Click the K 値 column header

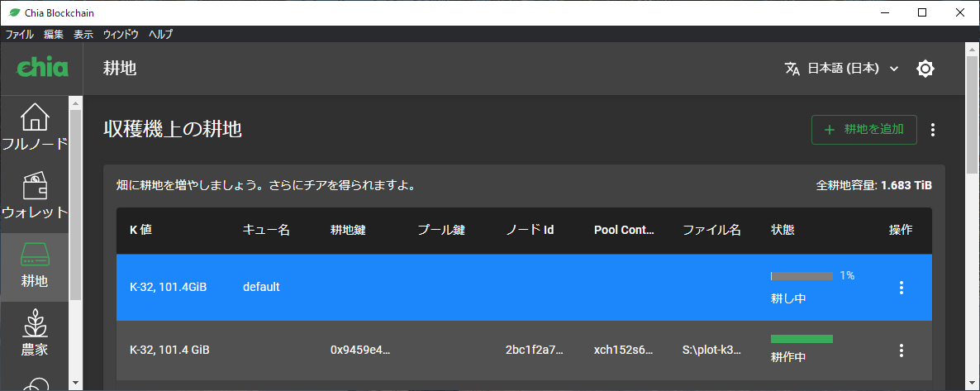pyautogui.click(x=140, y=231)
